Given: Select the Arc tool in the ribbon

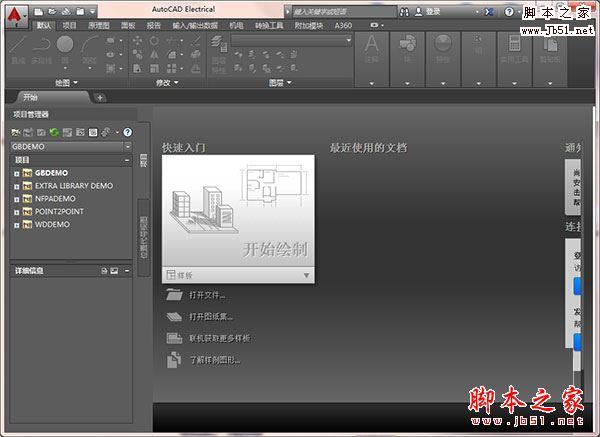Looking at the screenshot, I should click(x=89, y=50).
